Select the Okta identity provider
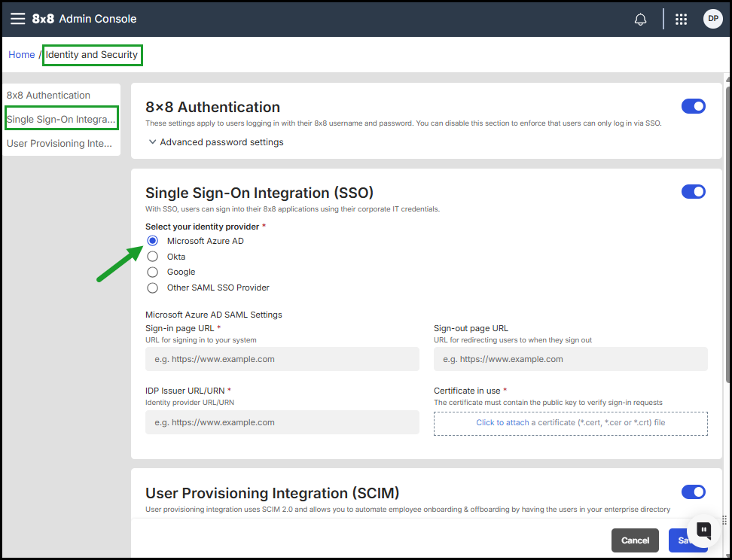This screenshot has height=560, width=732. 153,257
